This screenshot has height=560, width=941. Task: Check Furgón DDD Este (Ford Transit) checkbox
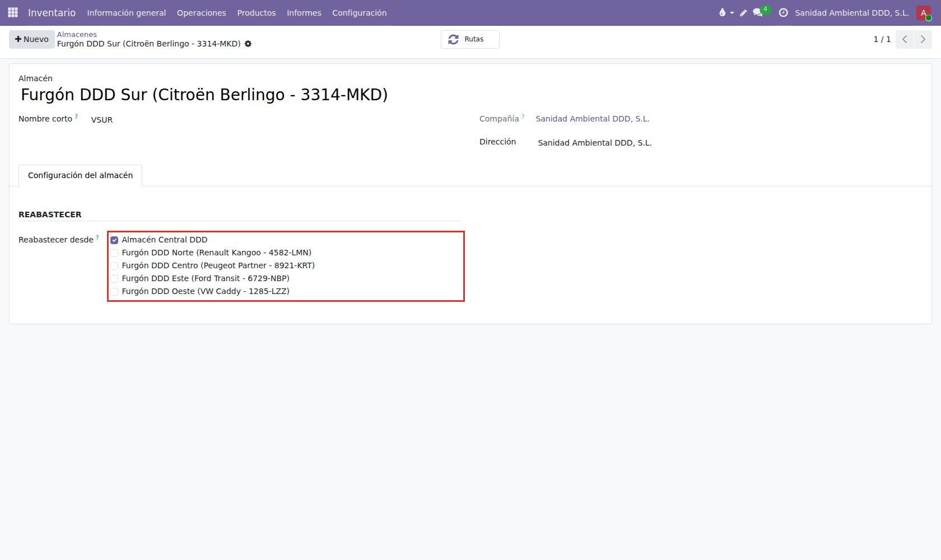114,279
